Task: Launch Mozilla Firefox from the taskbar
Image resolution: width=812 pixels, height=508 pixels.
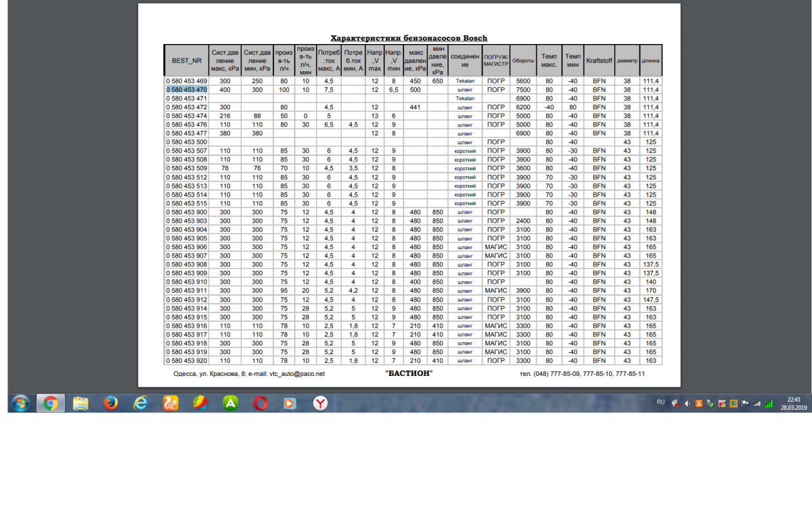Action: [110, 403]
